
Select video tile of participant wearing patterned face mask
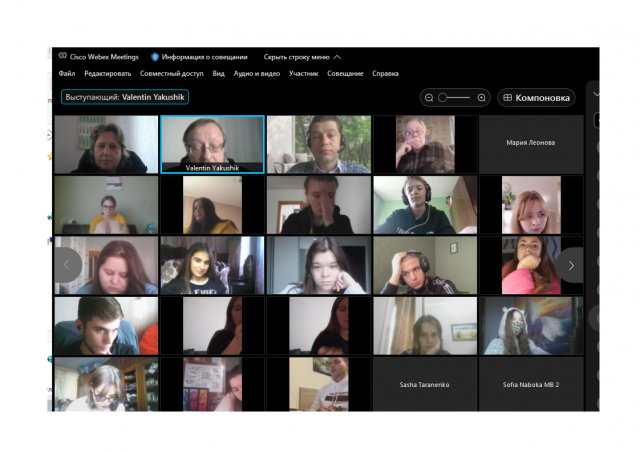[x=531, y=325]
